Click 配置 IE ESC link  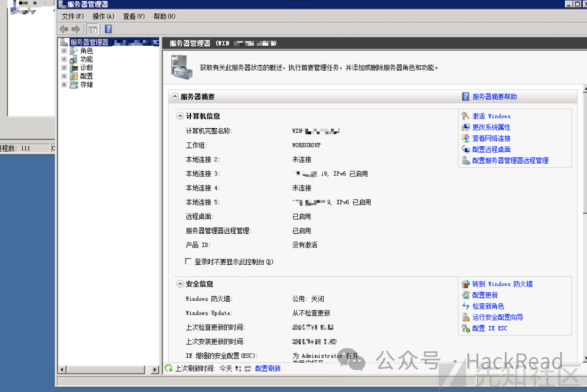tap(490, 328)
